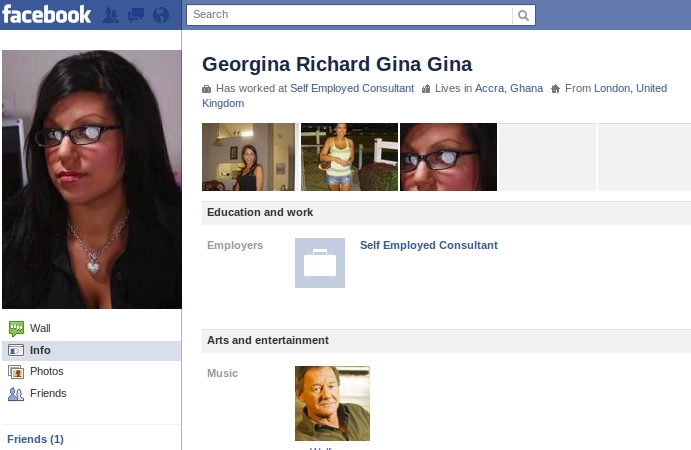Open the London, United Kingdom link
The height and width of the screenshot is (450, 691).
pyautogui.click(x=630, y=89)
